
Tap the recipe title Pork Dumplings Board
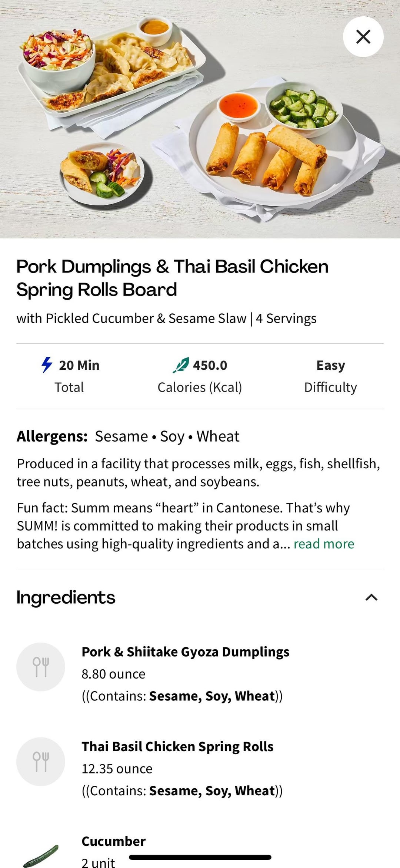coord(172,278)
